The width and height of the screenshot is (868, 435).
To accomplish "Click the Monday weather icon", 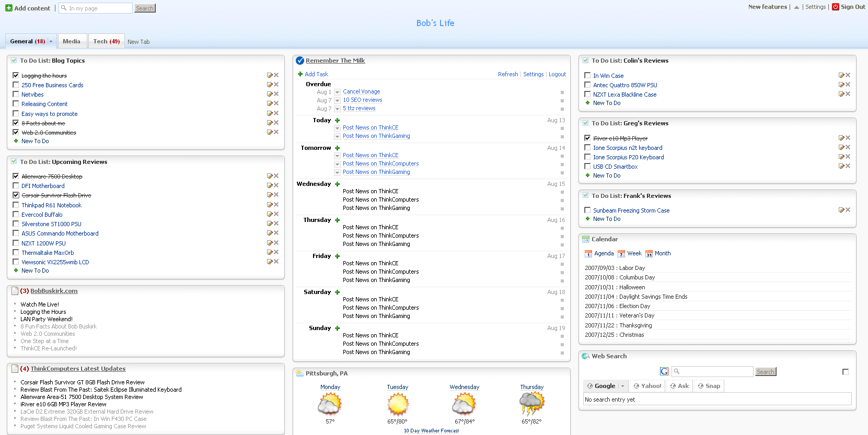I will (330, 404).
